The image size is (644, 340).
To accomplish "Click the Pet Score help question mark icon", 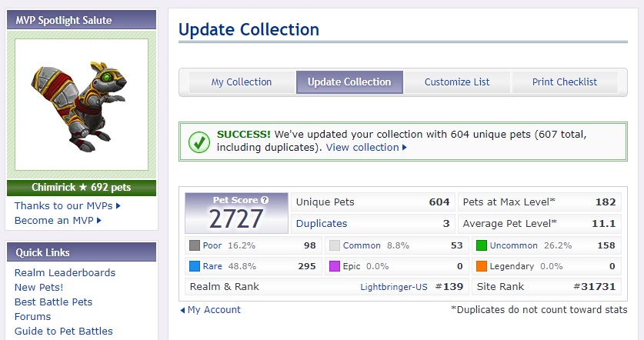I will click(265, 200).
